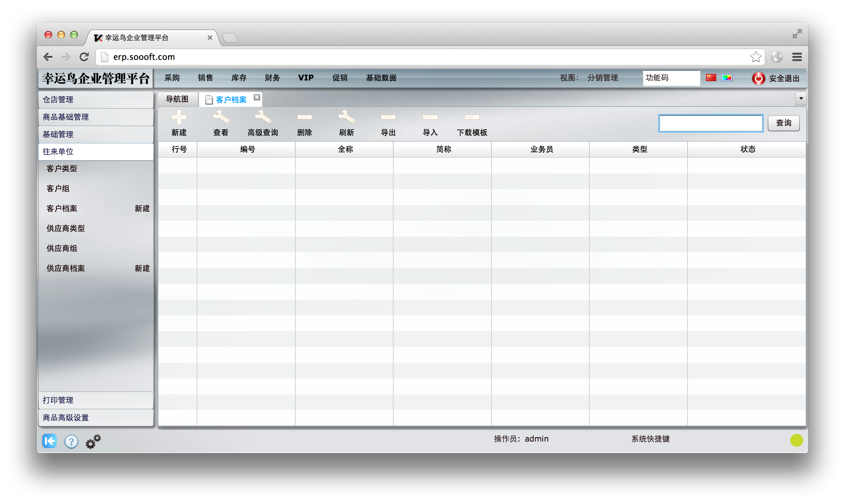Open 促销 menu
845x504 pixels.
point(340,78)
